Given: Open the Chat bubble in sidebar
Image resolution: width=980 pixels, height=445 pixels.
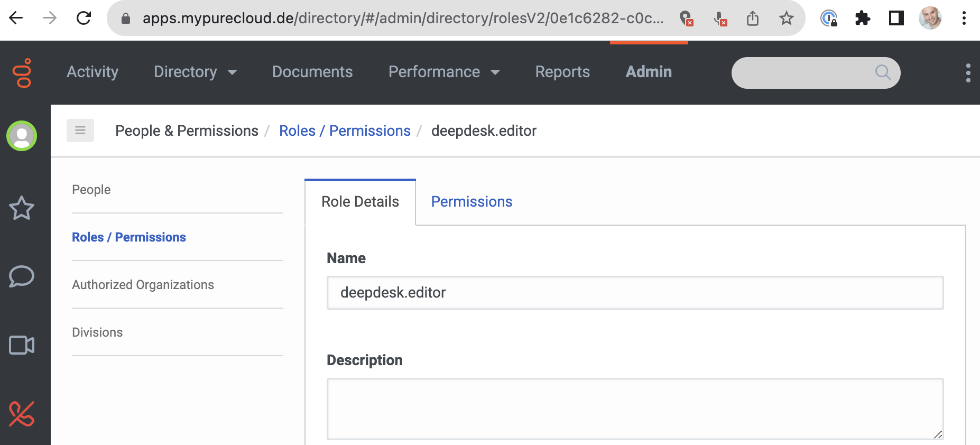Looking at the screenshot, I should pyautogui.click(x=22, y=276).
